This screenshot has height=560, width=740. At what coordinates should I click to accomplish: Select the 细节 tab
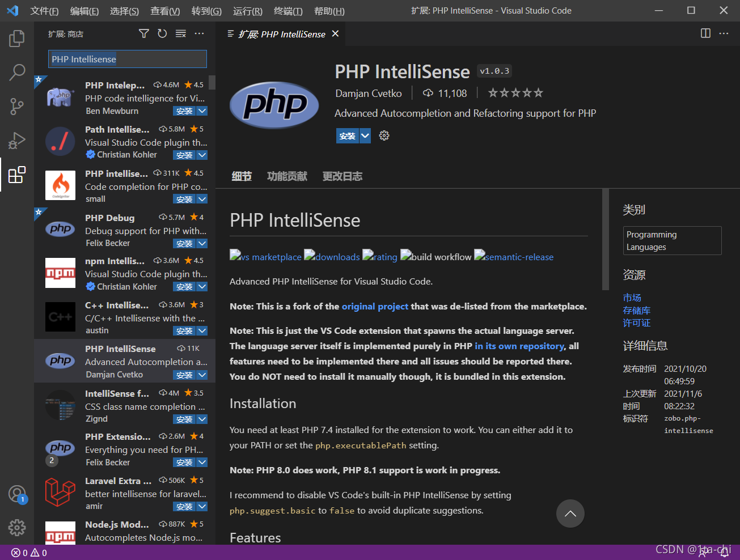[242, 176]
